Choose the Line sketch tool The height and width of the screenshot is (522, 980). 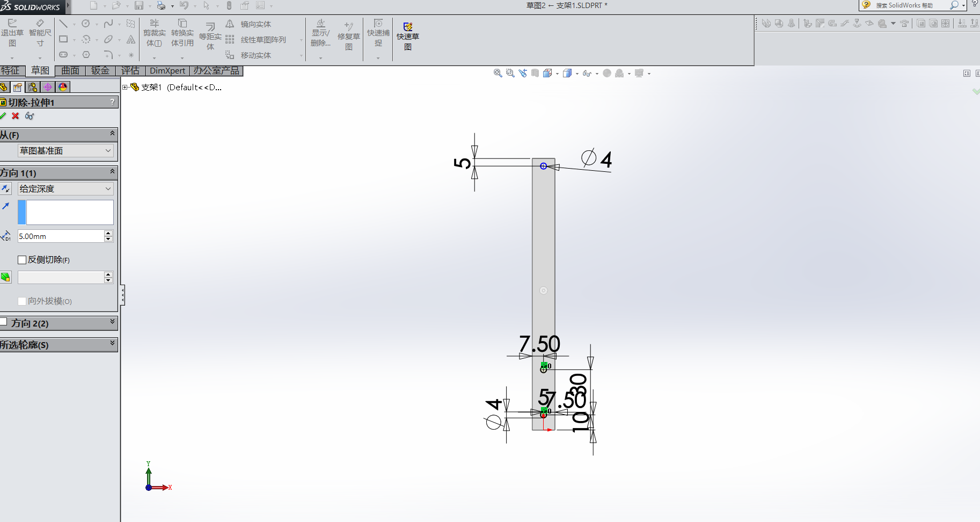coord(63,24)
